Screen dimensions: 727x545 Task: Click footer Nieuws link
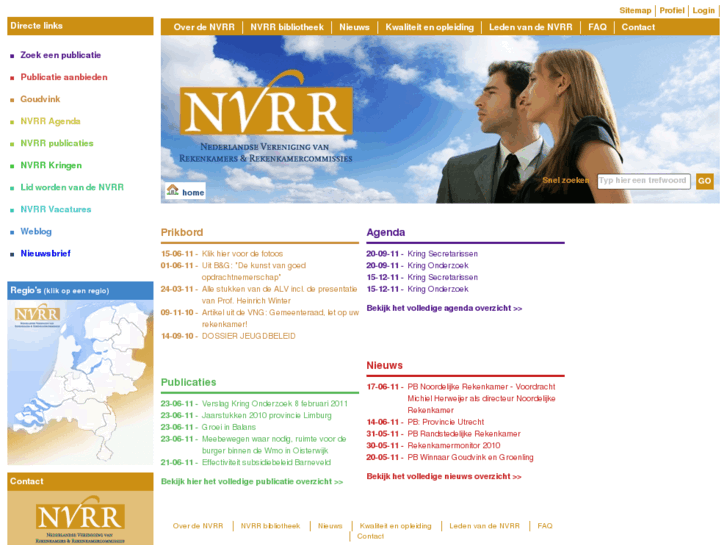[x=330, y=526]
